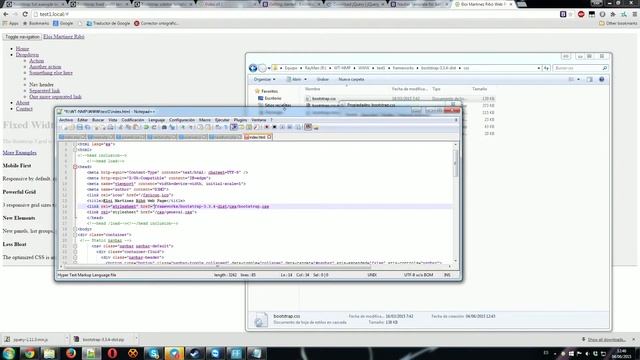This screenshot has width=640, height=360.
Task: Open Opera from the taskbar
Action: (112, 353)
